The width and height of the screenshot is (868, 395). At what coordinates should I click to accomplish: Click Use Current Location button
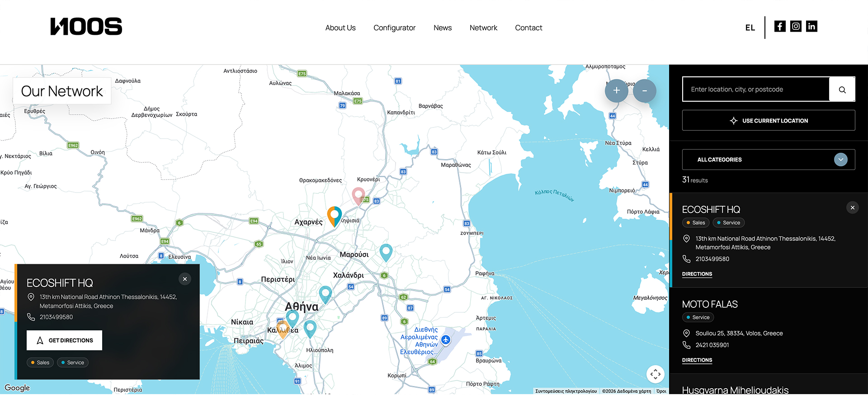769,120
